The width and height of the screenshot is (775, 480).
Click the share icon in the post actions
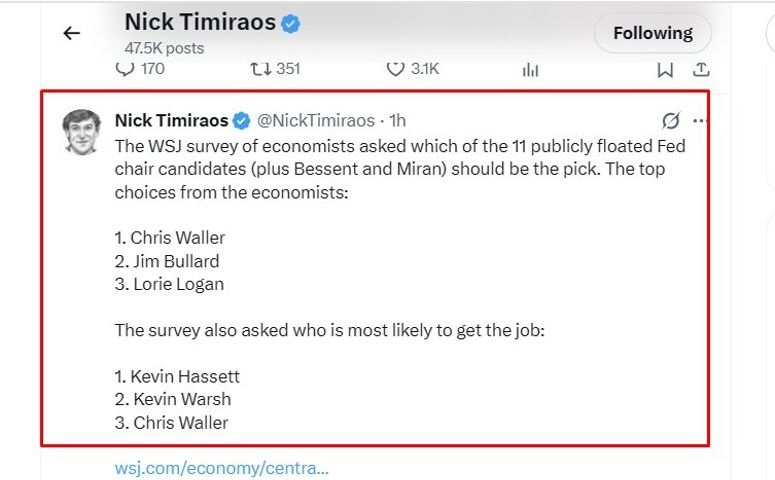click(x=701, y=69)
